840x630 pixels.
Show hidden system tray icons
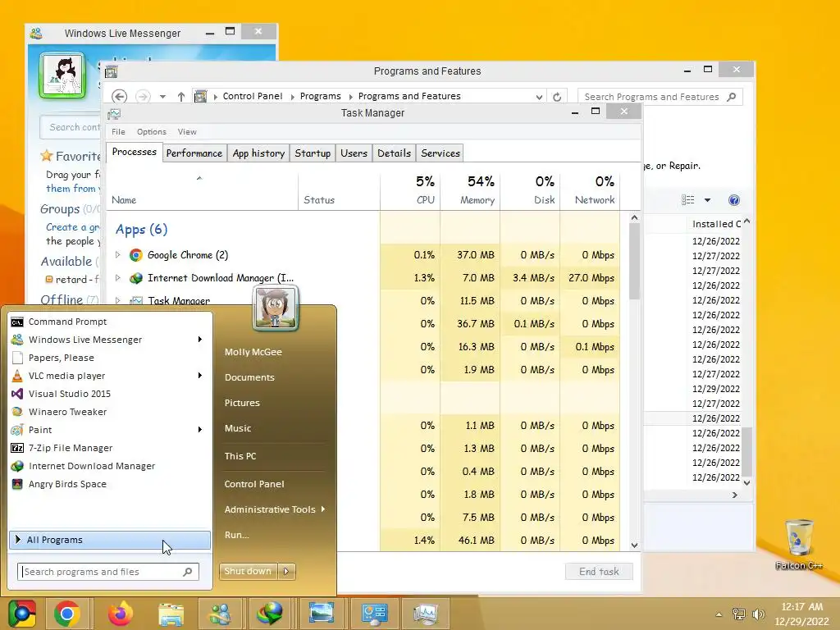tap(719, 614)
